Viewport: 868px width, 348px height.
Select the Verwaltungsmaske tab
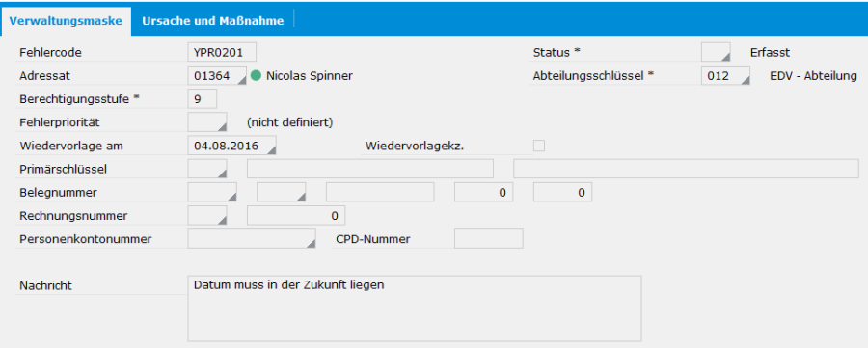[x=66, y=21]
